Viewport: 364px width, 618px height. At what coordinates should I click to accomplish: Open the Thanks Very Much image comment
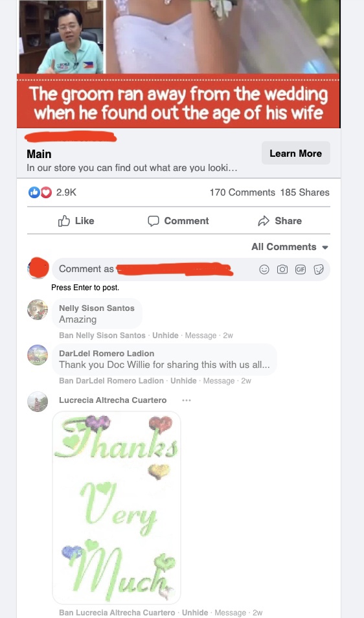[x=117, y=508]
